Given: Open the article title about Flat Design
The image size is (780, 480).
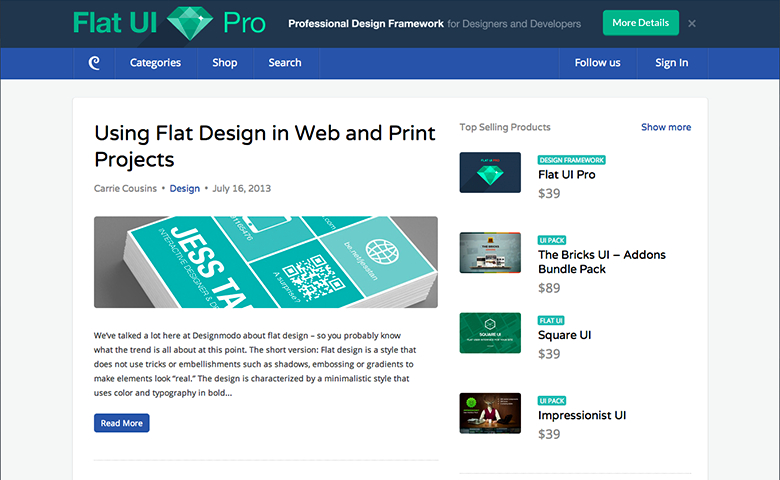Looking at the screenshot, I should [264, 146].
